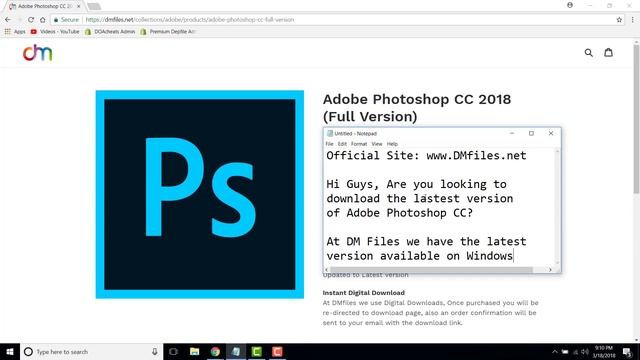Open the Windows Start menu
Screen dimensions: 640x360
[x=10, y=351]
